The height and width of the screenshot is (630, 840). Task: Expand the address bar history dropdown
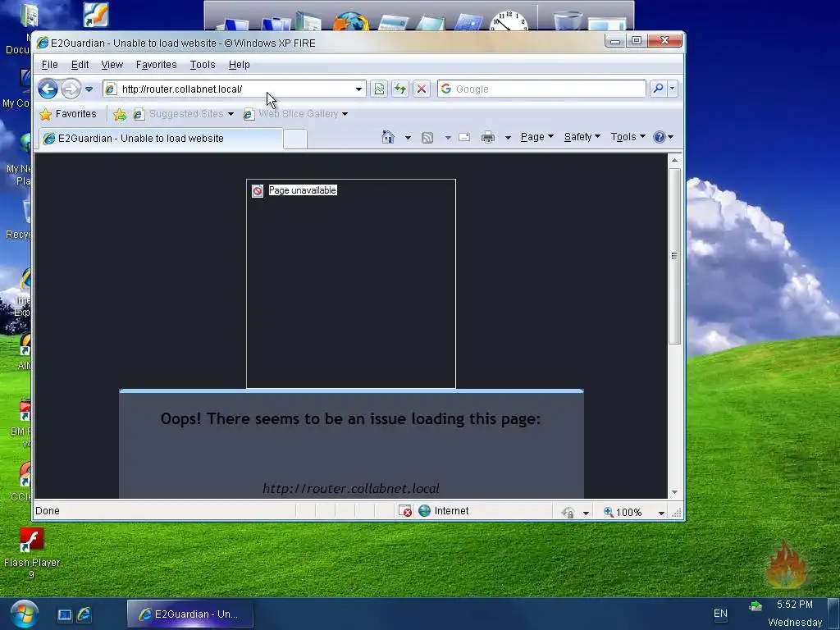click(x=358, y=89)
